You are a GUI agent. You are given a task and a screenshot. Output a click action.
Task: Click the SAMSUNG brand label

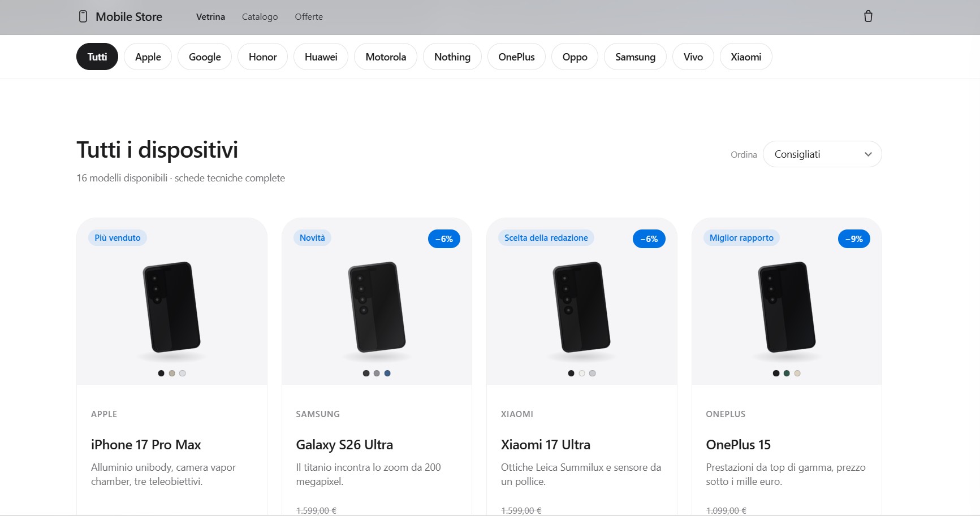318,414
